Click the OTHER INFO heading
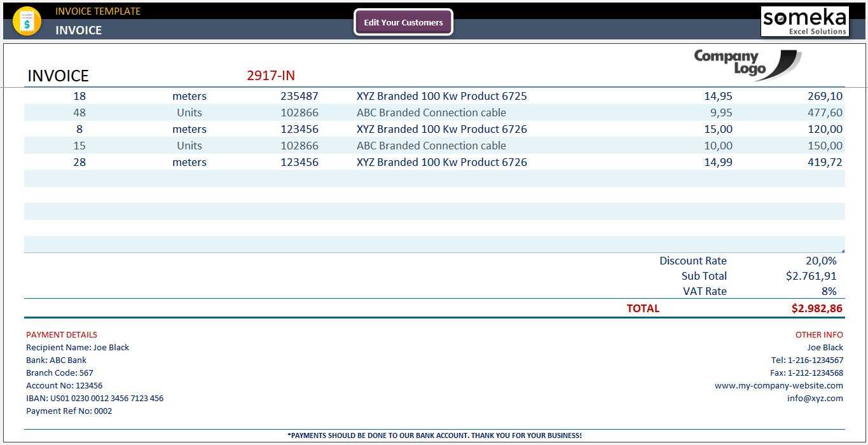This screenshot has height=445, width=868. pyautogui.click(x=819, y=334)
